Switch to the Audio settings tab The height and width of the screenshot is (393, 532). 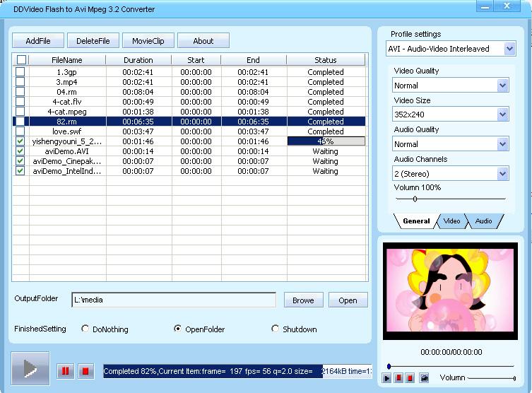(483, 221)
